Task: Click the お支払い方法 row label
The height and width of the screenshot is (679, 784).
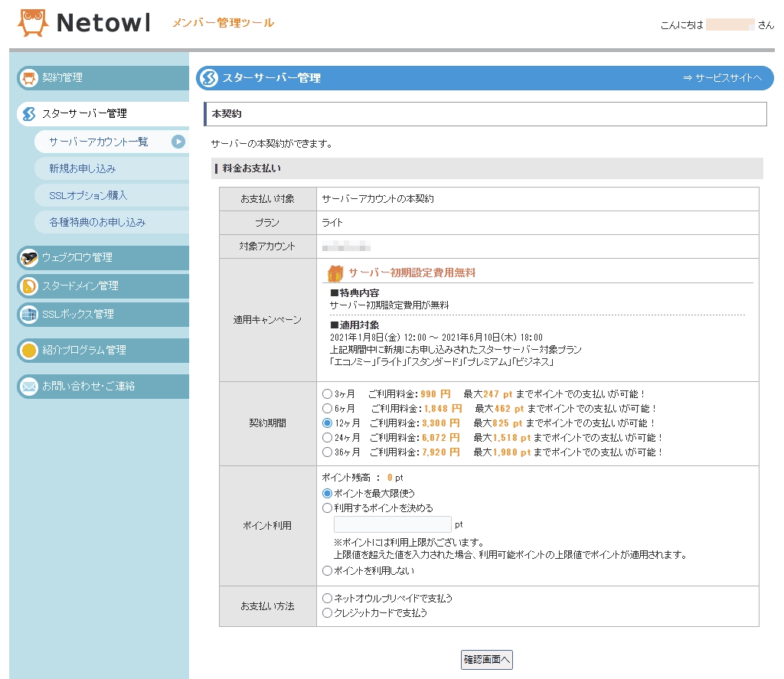Action: (x=267, y=606)
